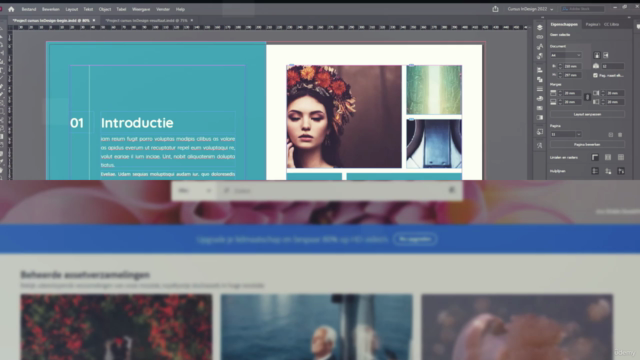Click the page height stepper arrows
This screenshot has height=360, width=640.
(x=560, y=75)
